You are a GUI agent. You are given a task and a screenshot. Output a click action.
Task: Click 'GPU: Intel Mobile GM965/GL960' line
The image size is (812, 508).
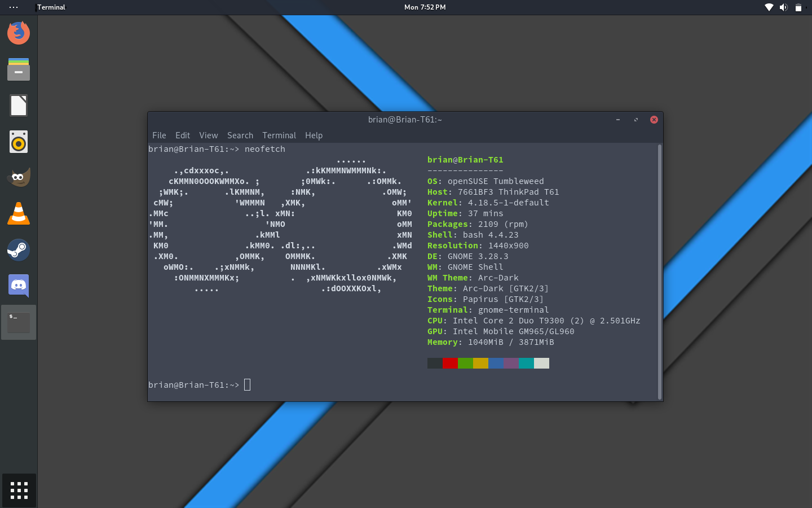click(501, 331)
